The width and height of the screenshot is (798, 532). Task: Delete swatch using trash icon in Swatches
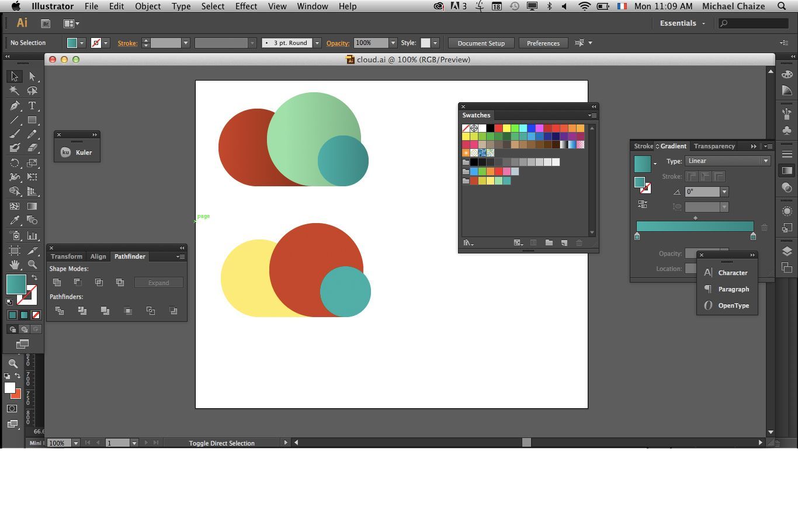click(579, 242)
